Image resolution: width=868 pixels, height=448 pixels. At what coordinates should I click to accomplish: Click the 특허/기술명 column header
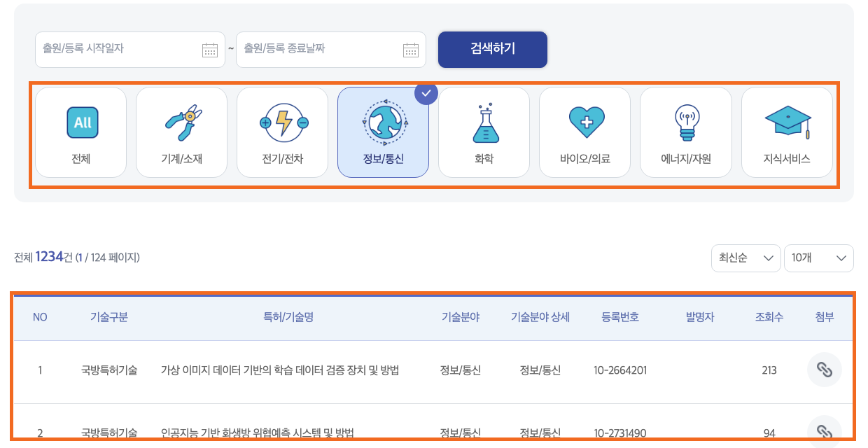(288, 317)
